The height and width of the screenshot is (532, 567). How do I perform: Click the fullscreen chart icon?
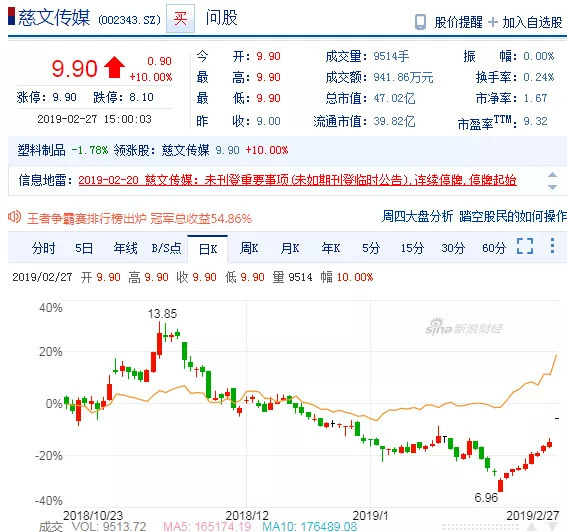point(525,246)
